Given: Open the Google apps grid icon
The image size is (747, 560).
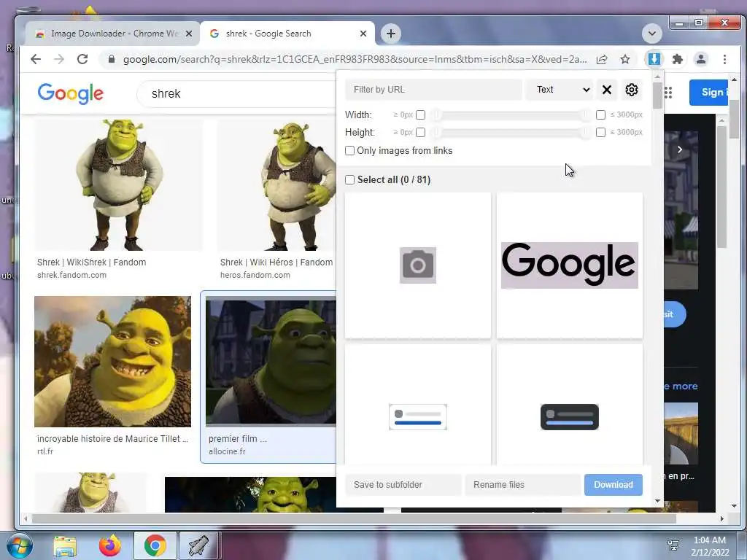Looking at the screenshot, I should [668, 93].
